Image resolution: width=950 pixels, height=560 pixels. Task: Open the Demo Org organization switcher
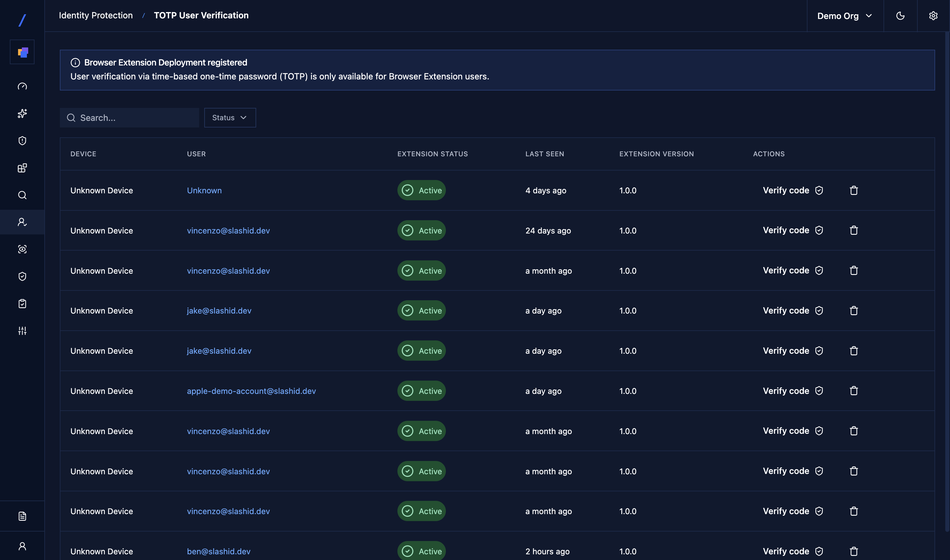click(845, 16)
